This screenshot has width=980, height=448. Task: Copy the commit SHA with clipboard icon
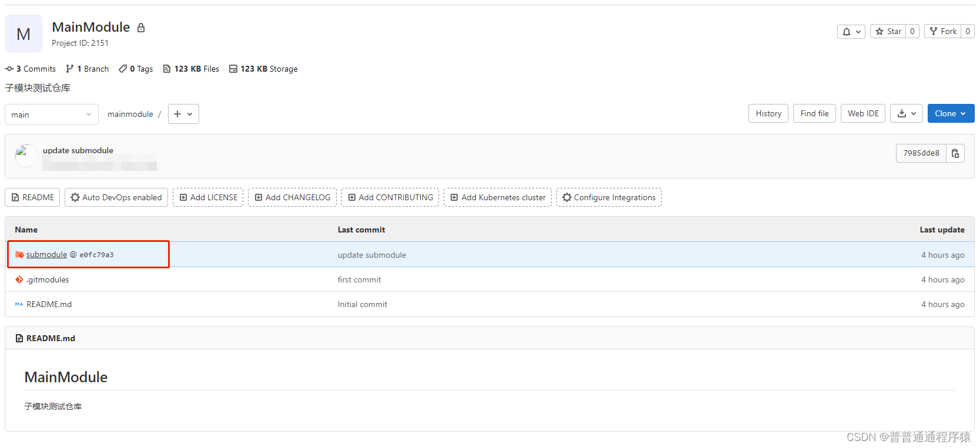point(955,153)
